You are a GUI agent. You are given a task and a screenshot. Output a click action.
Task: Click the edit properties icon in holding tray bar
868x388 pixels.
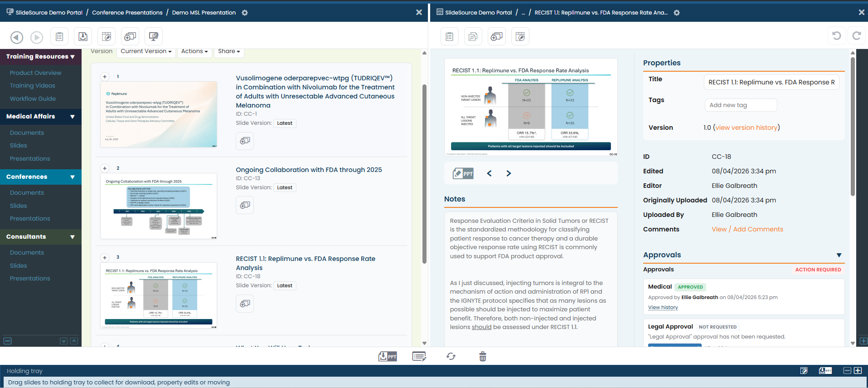[804, 371]
